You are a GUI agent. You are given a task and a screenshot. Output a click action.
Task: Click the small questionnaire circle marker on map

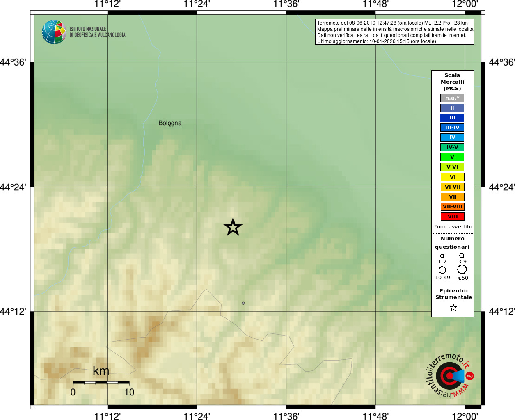(243, 303)
